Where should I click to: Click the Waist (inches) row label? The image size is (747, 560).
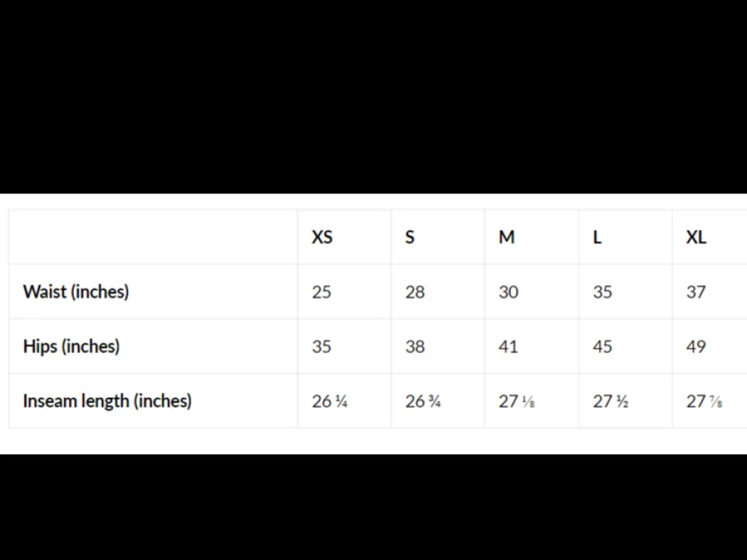pyautogui.click(x=75, y=291)
